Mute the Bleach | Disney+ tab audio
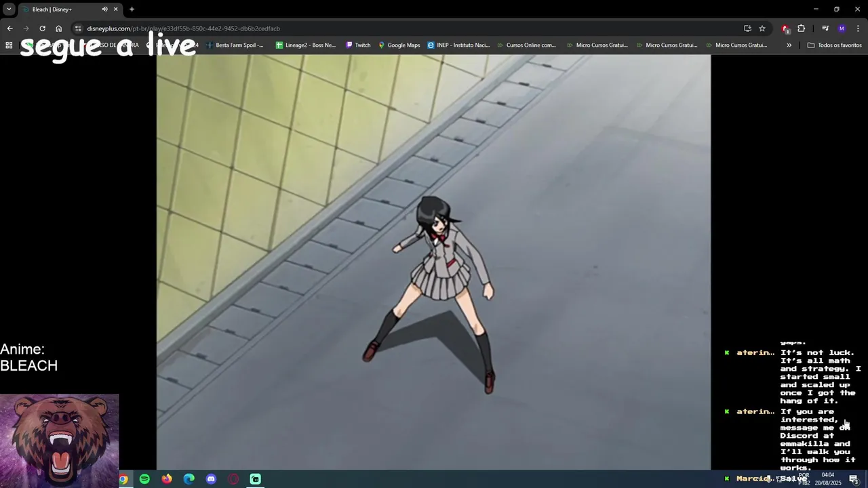 pyautogui.click(x=104, y=9)
